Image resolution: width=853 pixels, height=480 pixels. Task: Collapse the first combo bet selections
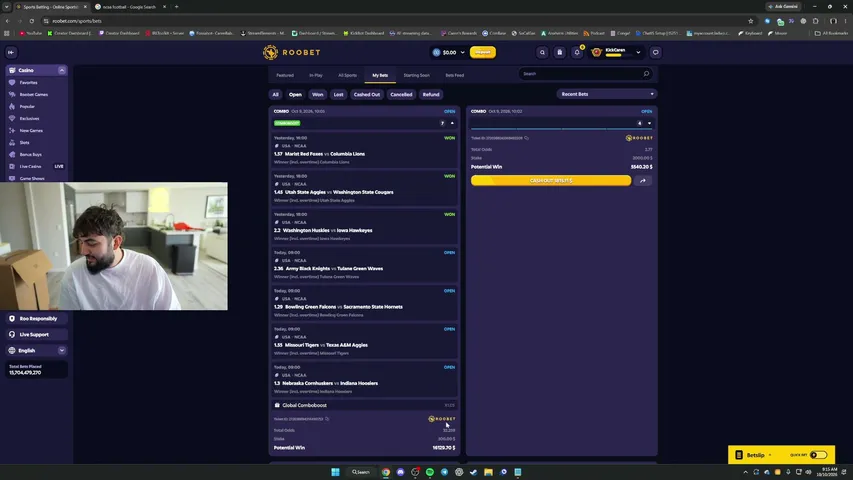point(452,124)
